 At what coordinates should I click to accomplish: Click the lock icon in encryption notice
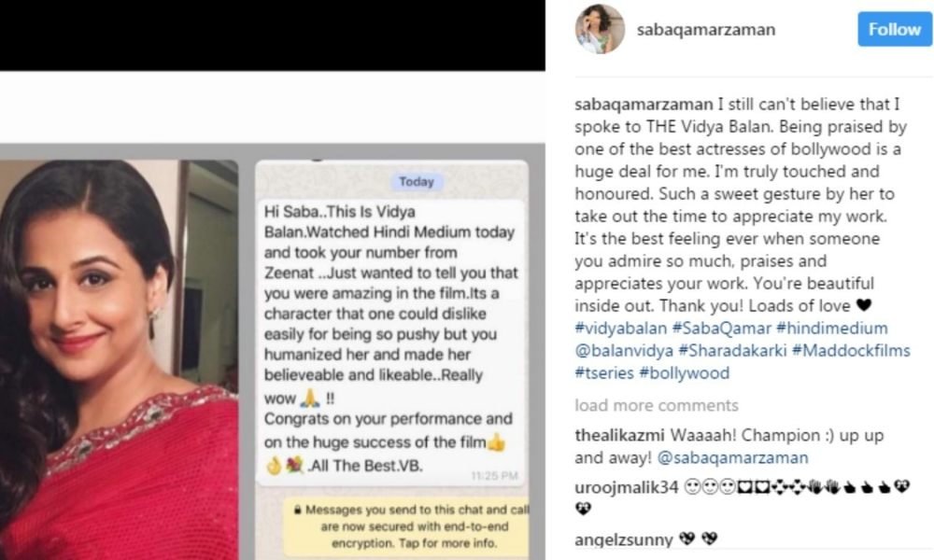[297, 510]
